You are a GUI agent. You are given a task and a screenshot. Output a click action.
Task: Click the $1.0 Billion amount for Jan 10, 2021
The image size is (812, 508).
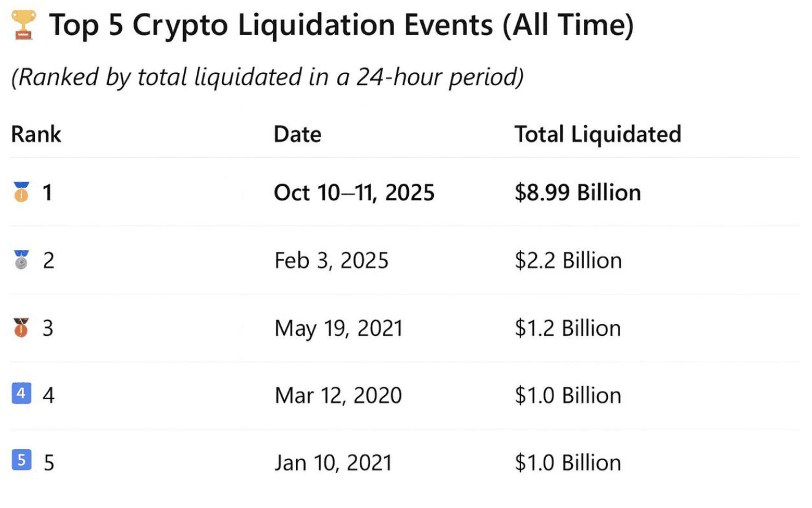(x=567, y=462)
